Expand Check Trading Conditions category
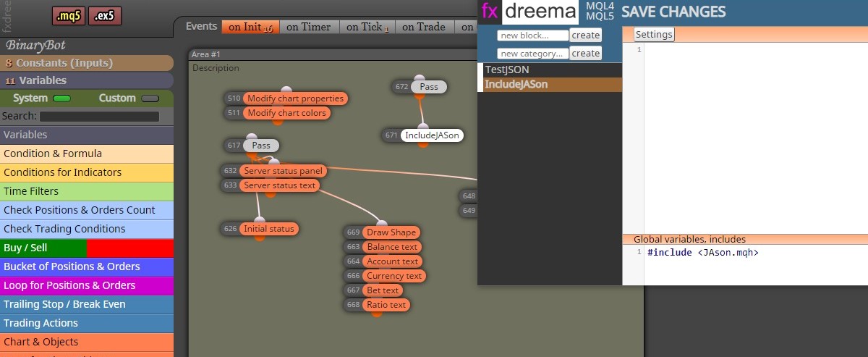 tap(87, 229)
